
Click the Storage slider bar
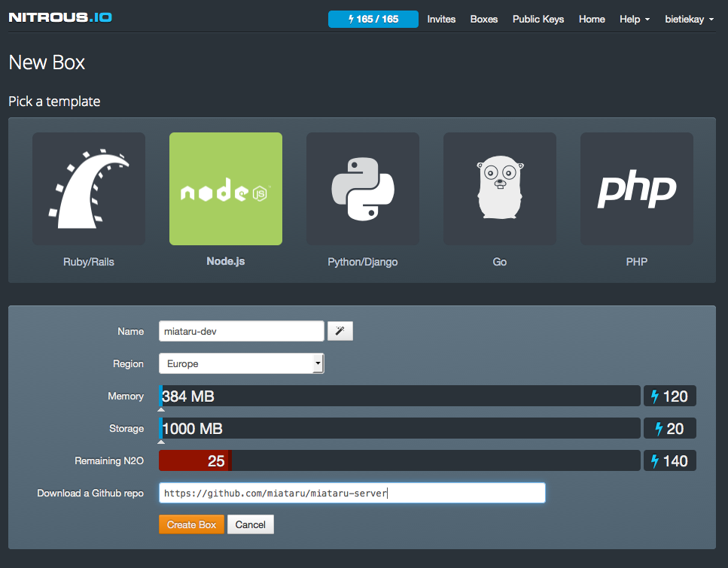pos(400,428)
